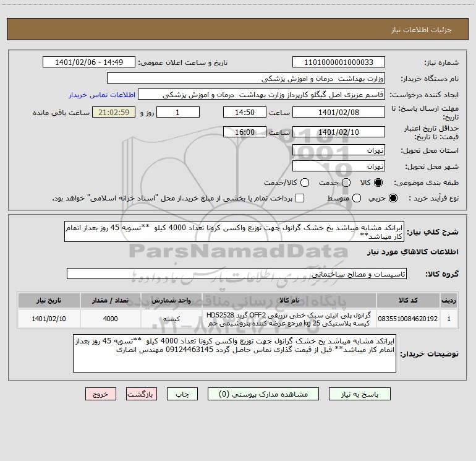Image resolution: width=476 pixels, height=461 pixels.
Task: Click the واحد شمارش column header
Action: point(171,300)
